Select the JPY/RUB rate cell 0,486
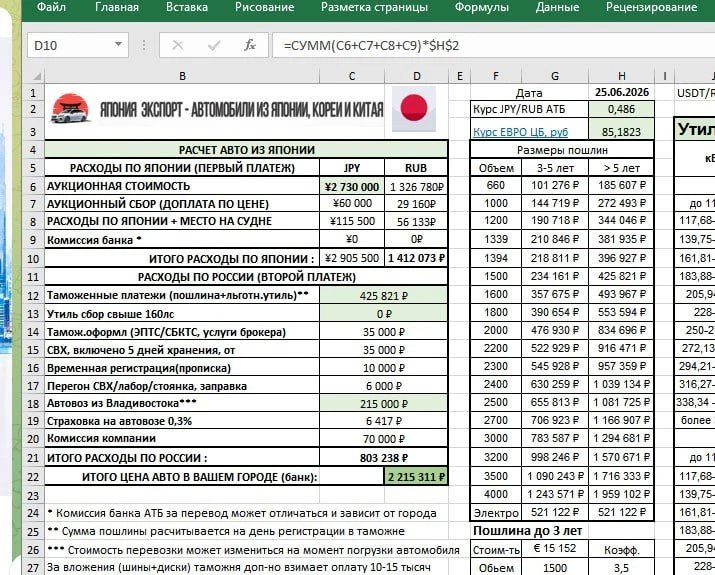This screenshot has width=715, height=575. [622, 109]
